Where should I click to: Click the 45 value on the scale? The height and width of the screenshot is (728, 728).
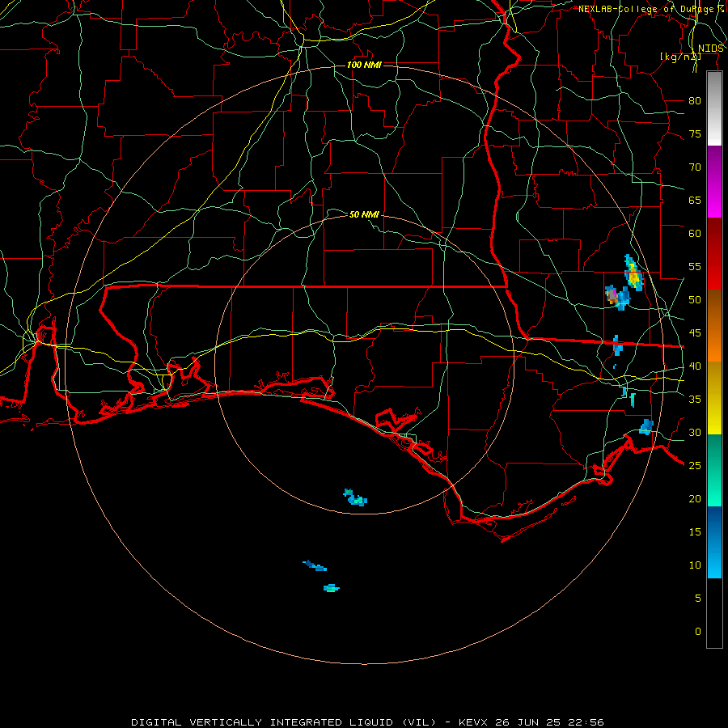695,333
